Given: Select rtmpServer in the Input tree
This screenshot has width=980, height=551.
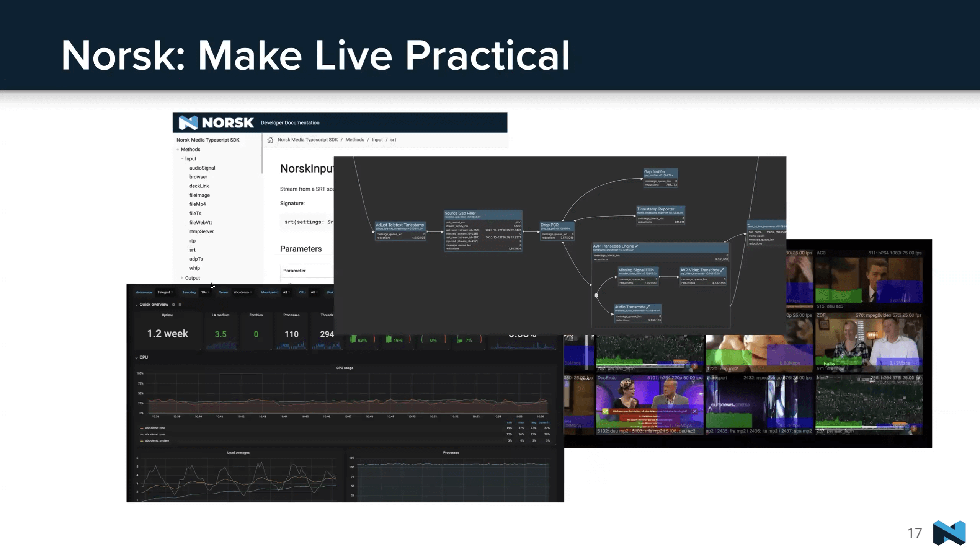Looking at the screenshot, I should tap(201, 231).
